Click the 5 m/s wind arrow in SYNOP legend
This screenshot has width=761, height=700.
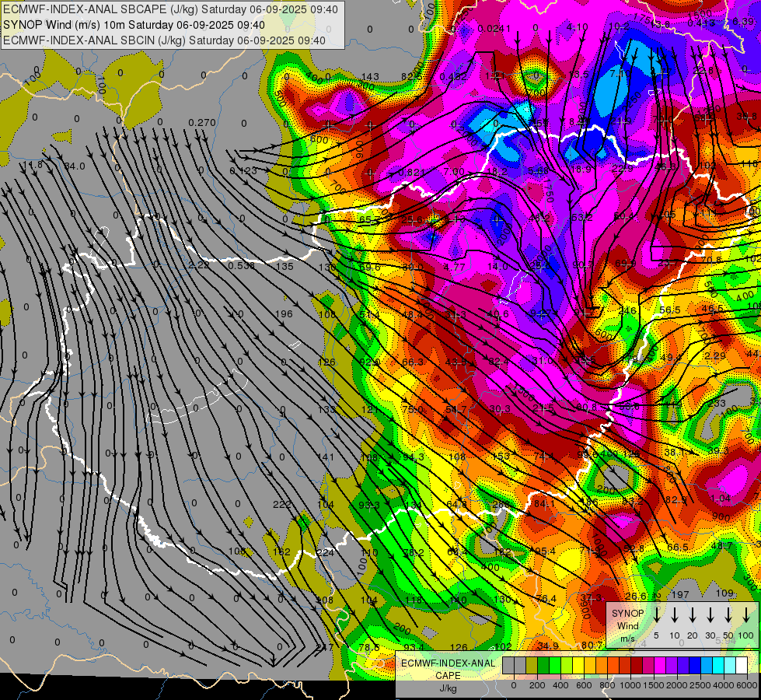point(657,615)
